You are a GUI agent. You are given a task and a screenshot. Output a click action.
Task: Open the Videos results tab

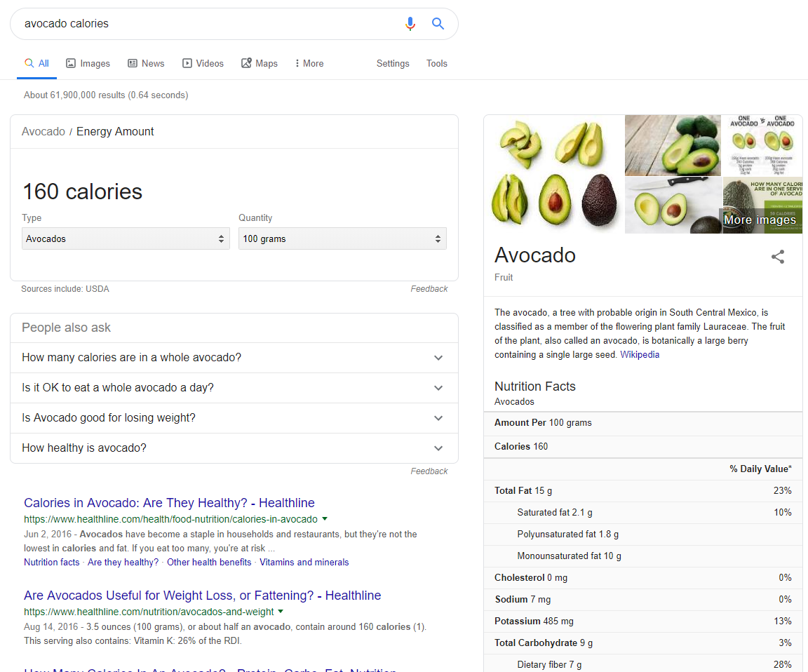point(203,63)
